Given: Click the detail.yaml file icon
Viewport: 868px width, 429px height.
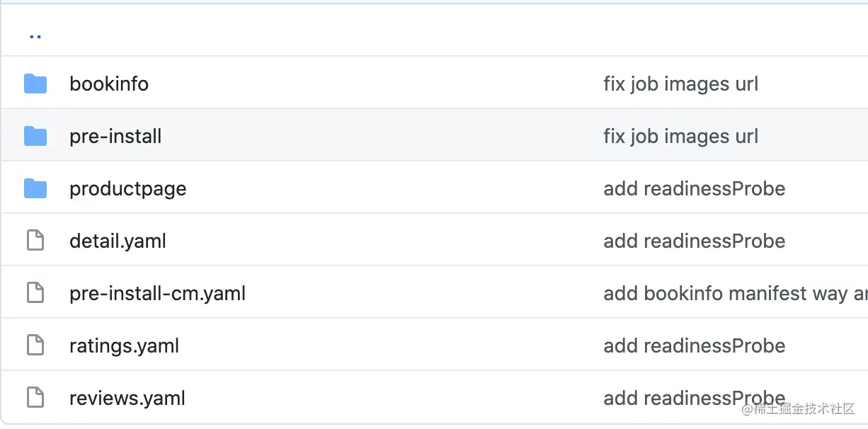Looking at the screenshot, I should click(35, 241).
